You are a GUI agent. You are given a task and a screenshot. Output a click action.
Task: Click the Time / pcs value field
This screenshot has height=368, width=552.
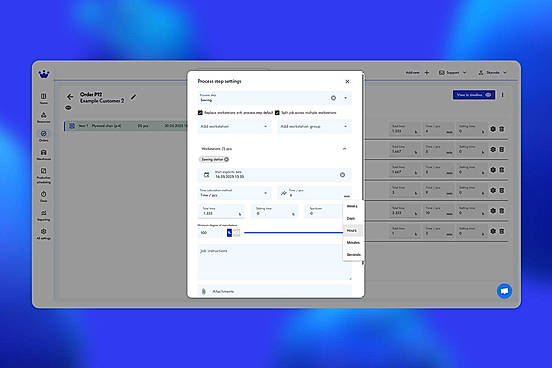point(315,193)
